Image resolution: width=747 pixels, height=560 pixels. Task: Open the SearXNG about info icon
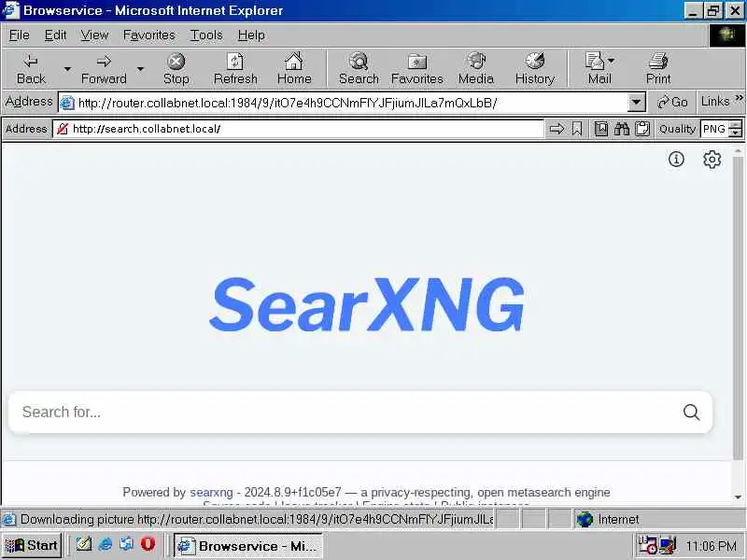click(676, 159)
